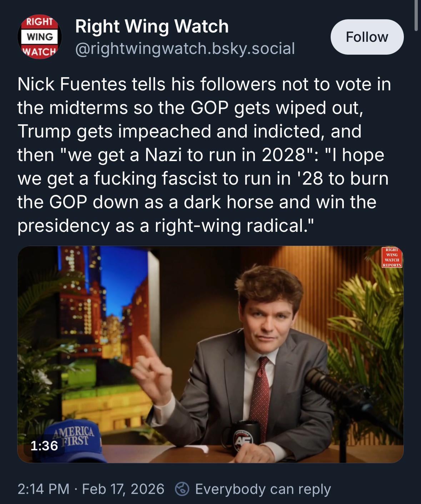Click the Feb 17, 2026 date

pyautogui.click(x=123, y=489)
